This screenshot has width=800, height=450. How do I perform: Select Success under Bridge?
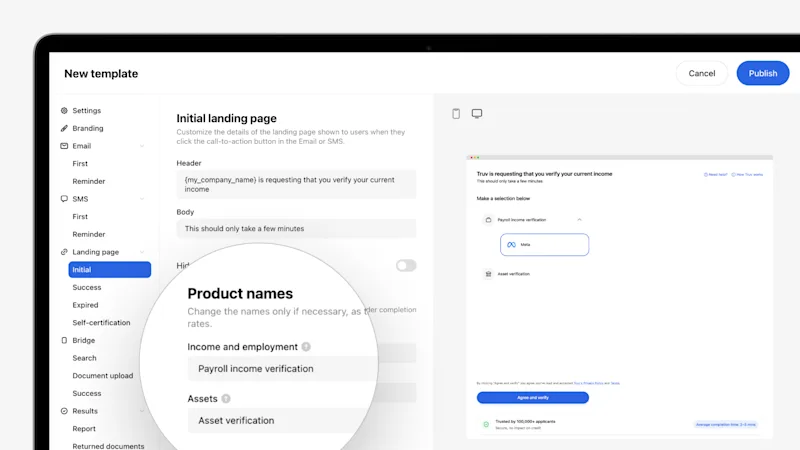pyautogui.click(x=87, y=393)
